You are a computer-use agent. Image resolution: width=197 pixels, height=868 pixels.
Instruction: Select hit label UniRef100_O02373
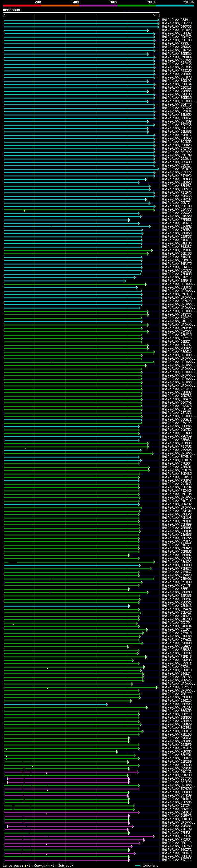(x=177, y=271)
